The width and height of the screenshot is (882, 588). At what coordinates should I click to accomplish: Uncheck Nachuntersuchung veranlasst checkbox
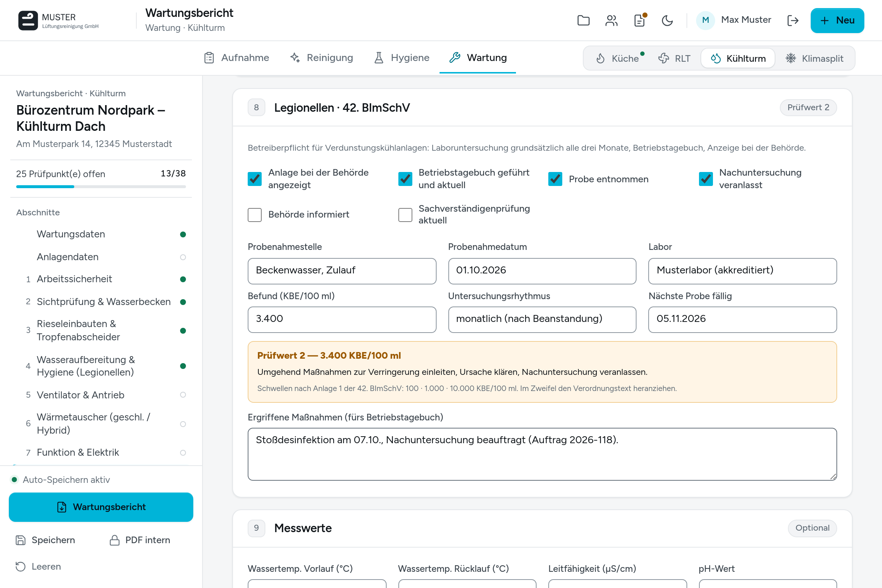[x=705, y=179]
